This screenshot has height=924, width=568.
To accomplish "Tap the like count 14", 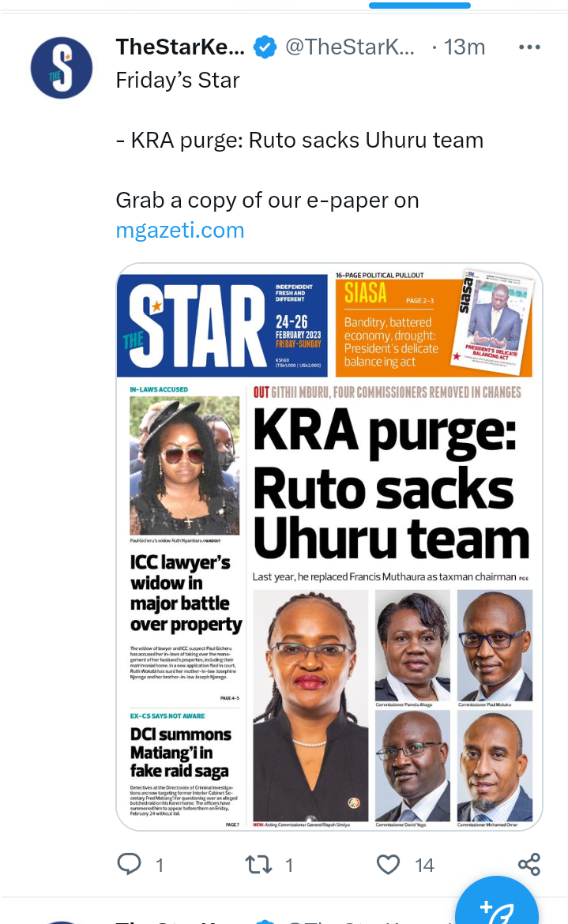I will pyautogui.click(x=424, y=865).
